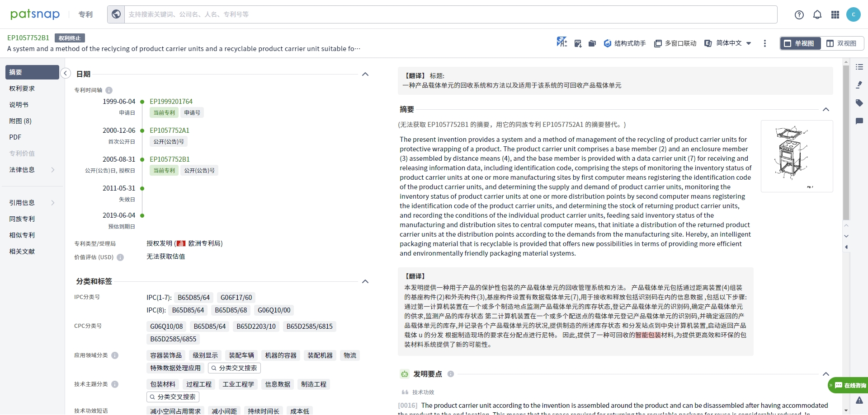
Task: Click the PDF download icon
Action: coord(578,43)
